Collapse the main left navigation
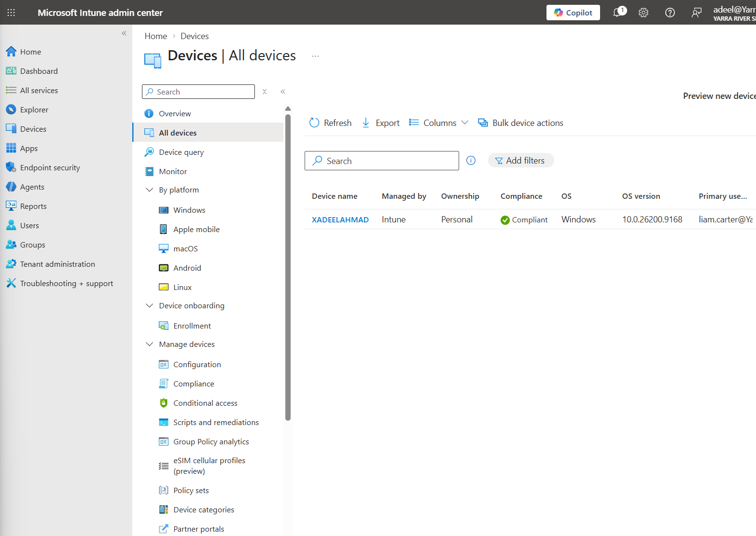756x536 pixels. (124, 33)
